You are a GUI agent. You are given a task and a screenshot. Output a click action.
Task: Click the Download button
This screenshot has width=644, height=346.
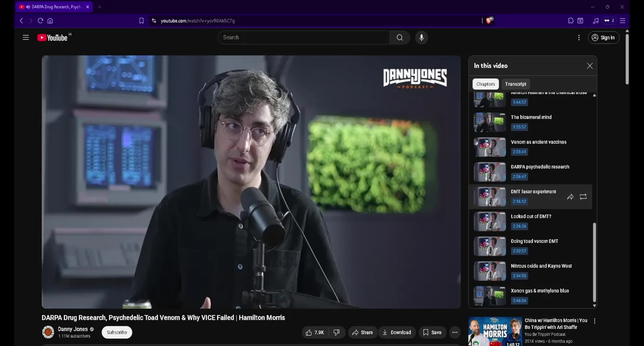click(x=397, y=333)
